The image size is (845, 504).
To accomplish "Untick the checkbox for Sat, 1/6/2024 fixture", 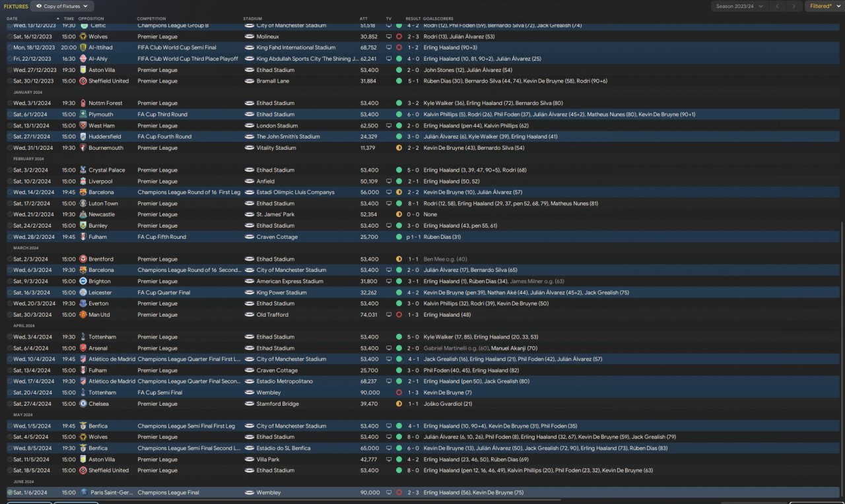I will [10, 493].
